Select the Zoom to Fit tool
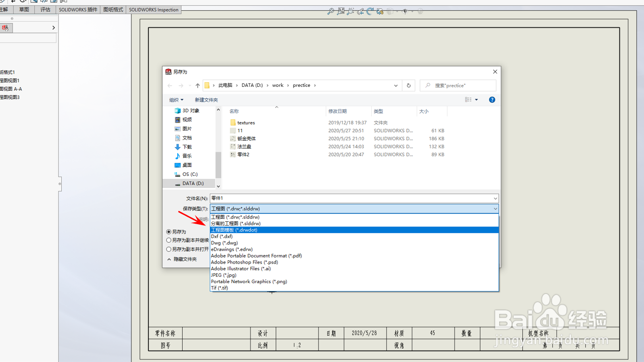644x362 pixels. (x=341, y=11)
